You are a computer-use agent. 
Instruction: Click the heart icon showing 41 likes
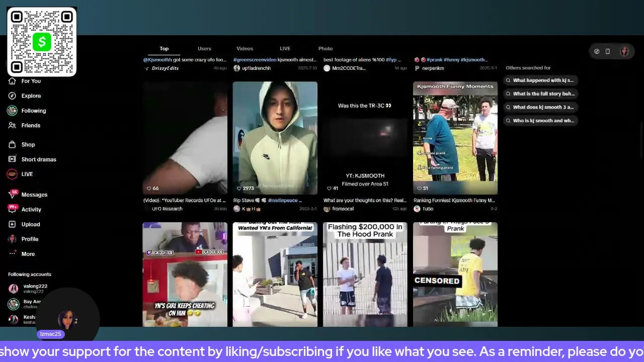click(329, 189)
